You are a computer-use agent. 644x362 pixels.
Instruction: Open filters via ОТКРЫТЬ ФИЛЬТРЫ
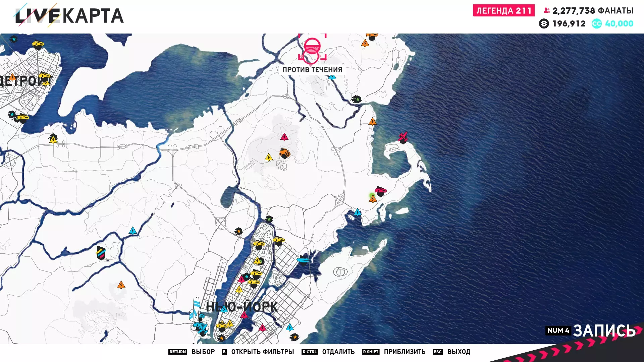point(262,352)
